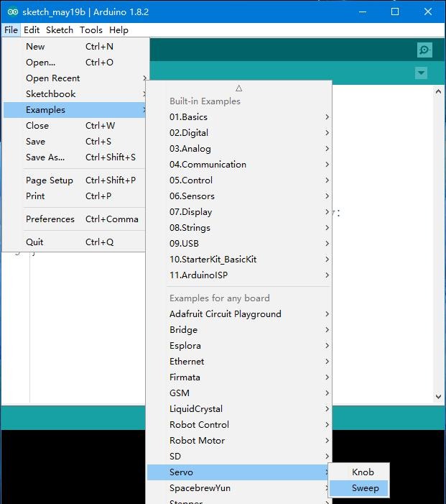Choose Save from the File menu
This screenshot has height=504, width=446.
click(75, 141)
